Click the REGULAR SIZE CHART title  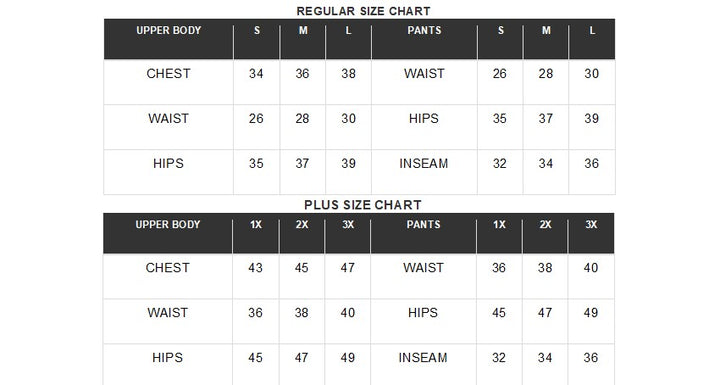click(x=363, y=11)
